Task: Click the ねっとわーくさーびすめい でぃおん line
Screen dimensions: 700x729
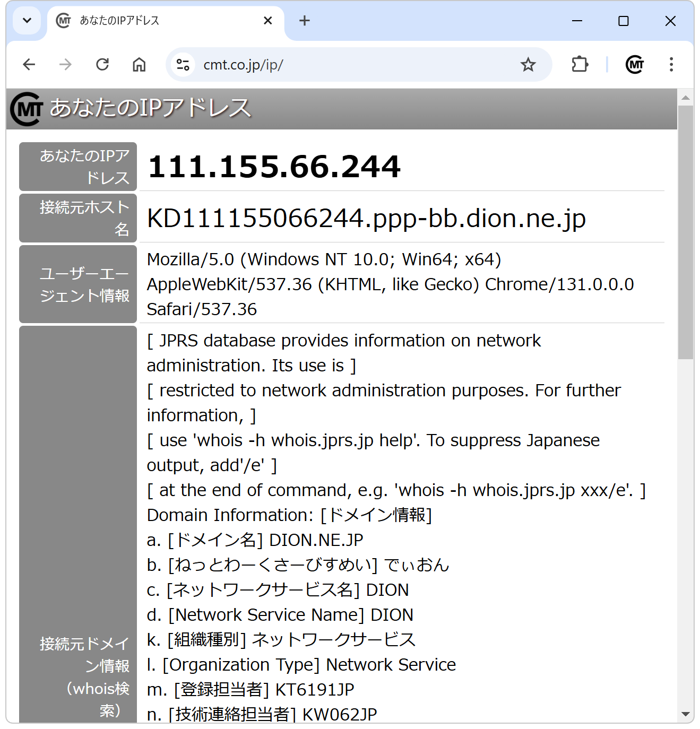Action: (x=298, y=565)
